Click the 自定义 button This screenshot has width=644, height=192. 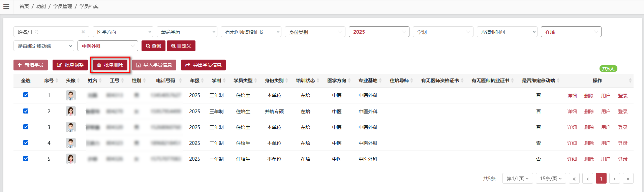pyautogui.click(x=181, y=46)
